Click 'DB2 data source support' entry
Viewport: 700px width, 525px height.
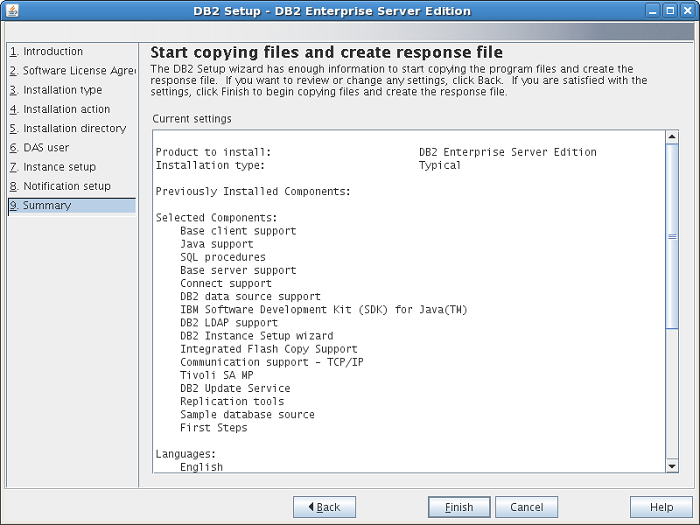pyautogui.click(x=250, y=296)
